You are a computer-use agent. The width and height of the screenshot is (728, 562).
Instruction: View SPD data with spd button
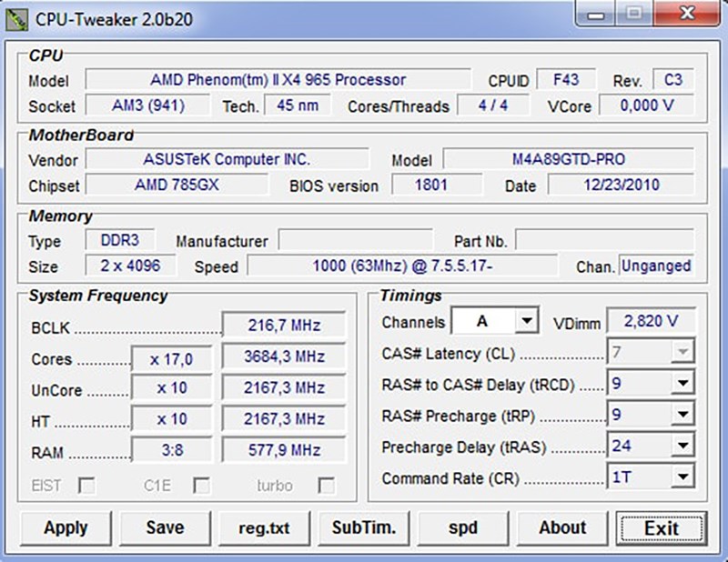pyautogui.click(x=462, y=528)
